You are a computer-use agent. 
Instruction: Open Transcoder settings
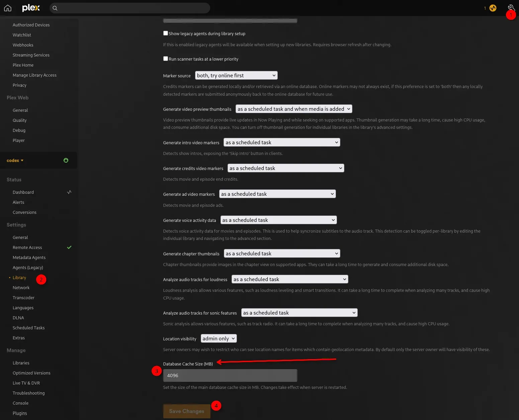(x=23, y=298)
